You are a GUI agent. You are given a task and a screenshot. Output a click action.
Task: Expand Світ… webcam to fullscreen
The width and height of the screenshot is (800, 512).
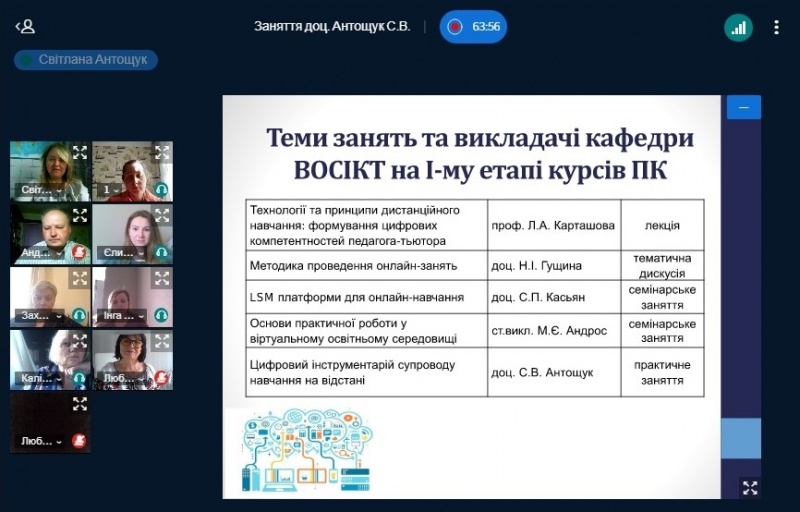pyautogui.click(x=79, y=153)
